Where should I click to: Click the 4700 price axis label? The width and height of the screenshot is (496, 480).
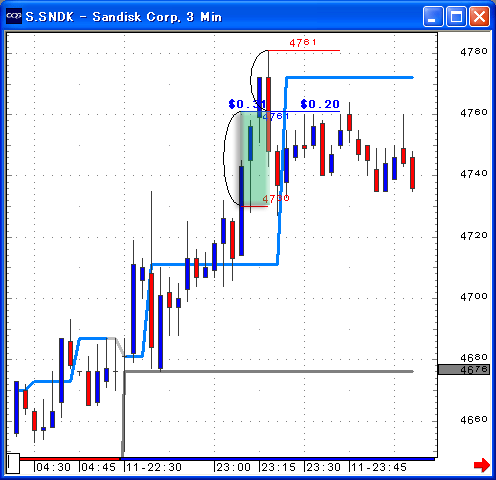(474, 296)
